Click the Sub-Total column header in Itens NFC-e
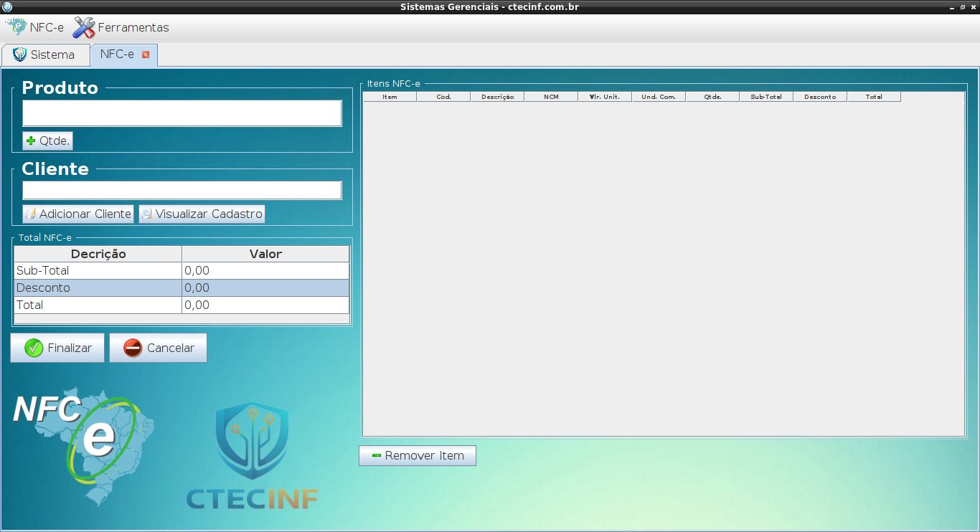Image resolution: width=980 pixels, height=532 pixels. point(766,97)
